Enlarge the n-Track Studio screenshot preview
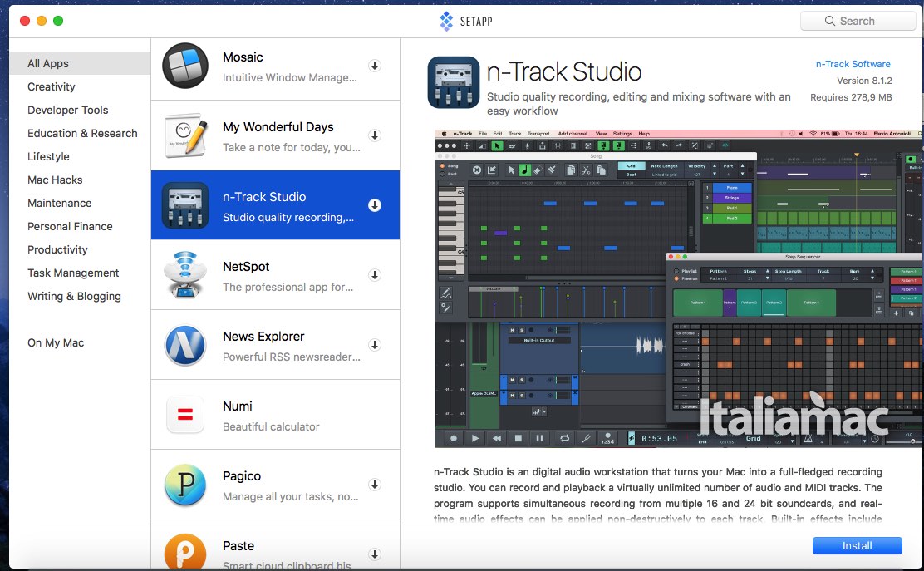The image size is (924, 571). (678, 288)
